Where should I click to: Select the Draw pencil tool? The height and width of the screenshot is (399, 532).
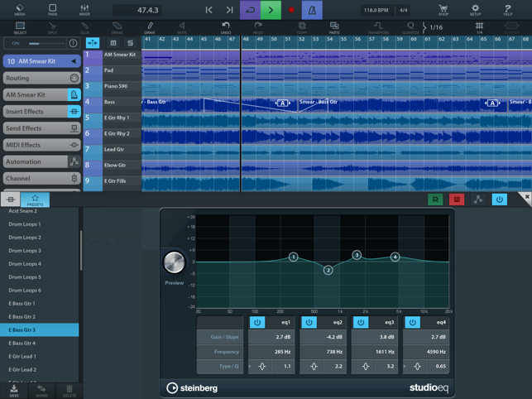pos(150,28)
